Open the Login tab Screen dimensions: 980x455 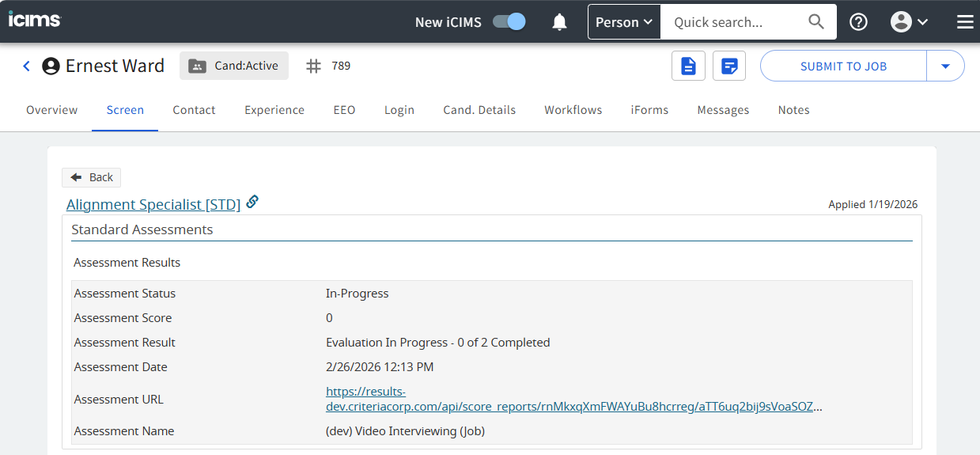click(399, 110)
